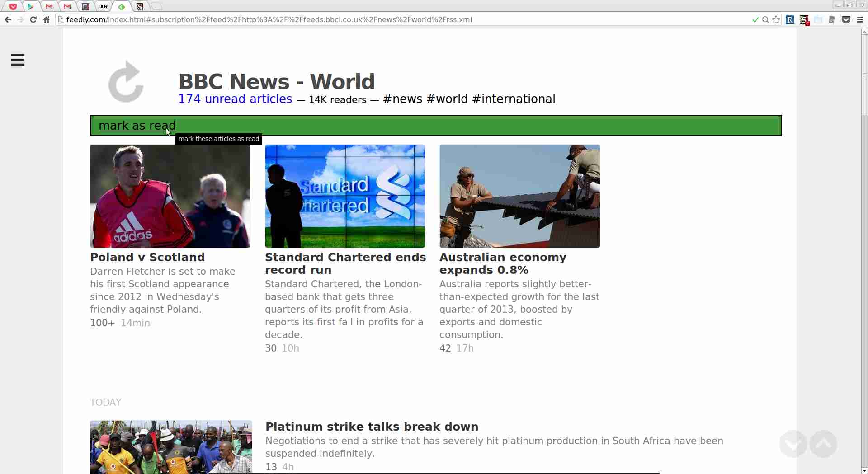The image size is (868, 474).
Task: Open 'Platinum strike talks break down' headline
Action: 372,427
